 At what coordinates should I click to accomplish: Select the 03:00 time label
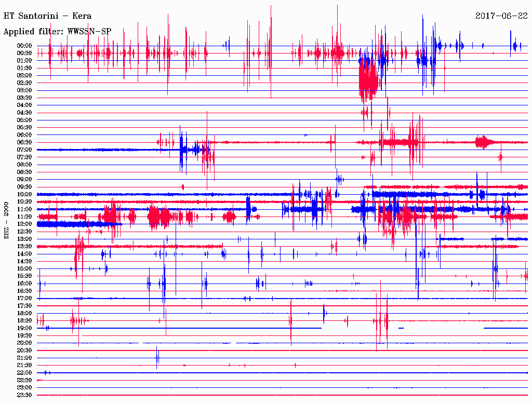pyautogui.click(x=24, y=90)
